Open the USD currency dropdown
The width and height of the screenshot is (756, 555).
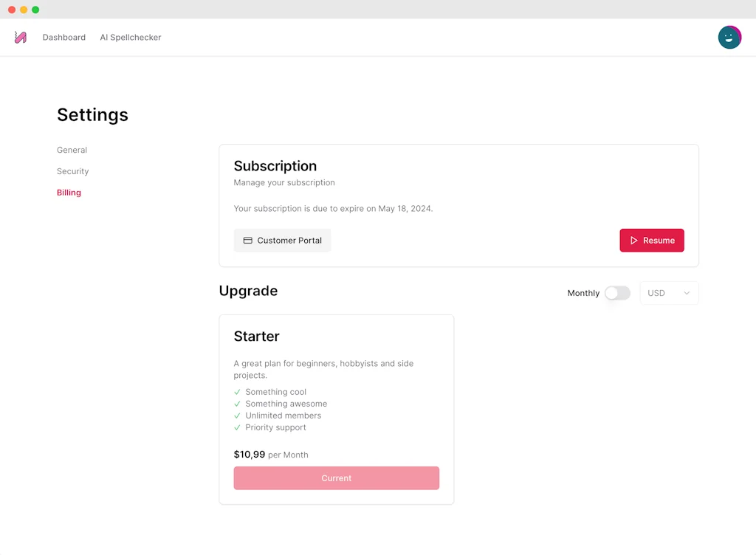pyautogui.click(x=668, y=293)
